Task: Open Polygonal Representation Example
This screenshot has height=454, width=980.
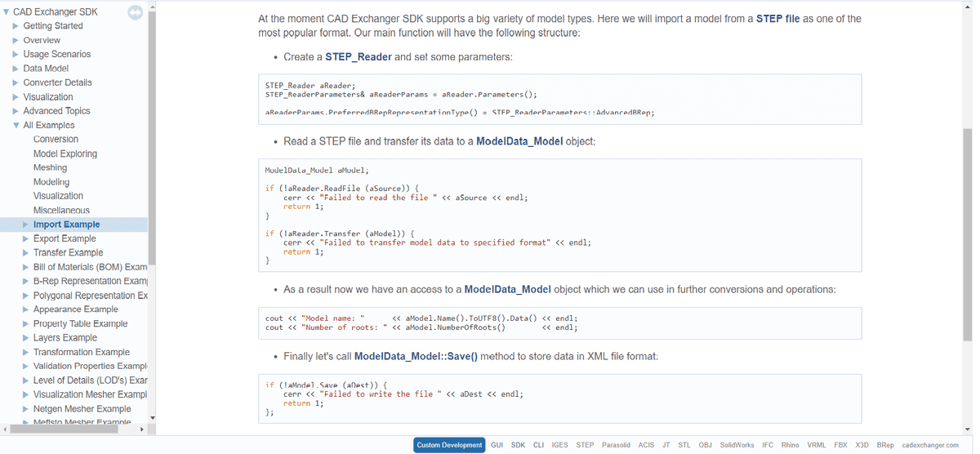Action: coord(91,296)
